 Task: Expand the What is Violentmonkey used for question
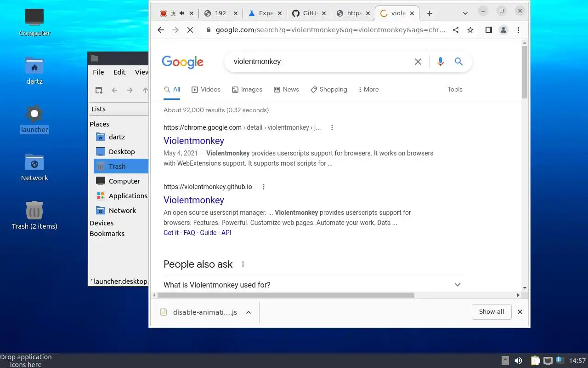(313, 285)
